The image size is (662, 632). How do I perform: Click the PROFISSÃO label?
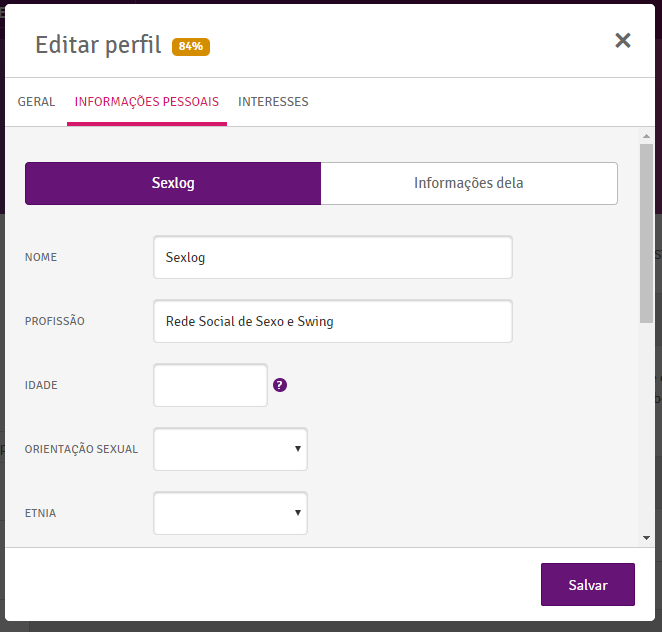(55, 321)
